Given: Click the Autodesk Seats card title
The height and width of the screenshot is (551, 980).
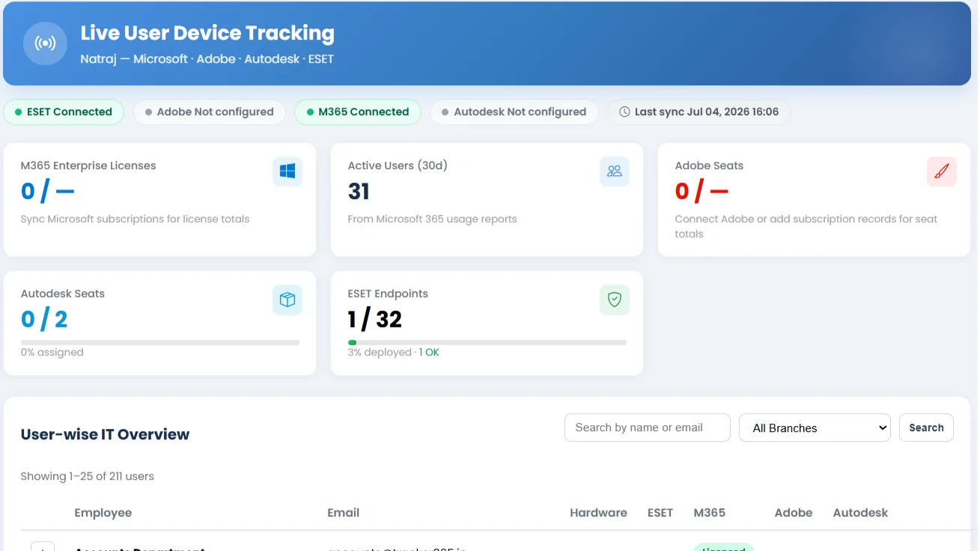Looking at the screenshot, I should 63,293.
